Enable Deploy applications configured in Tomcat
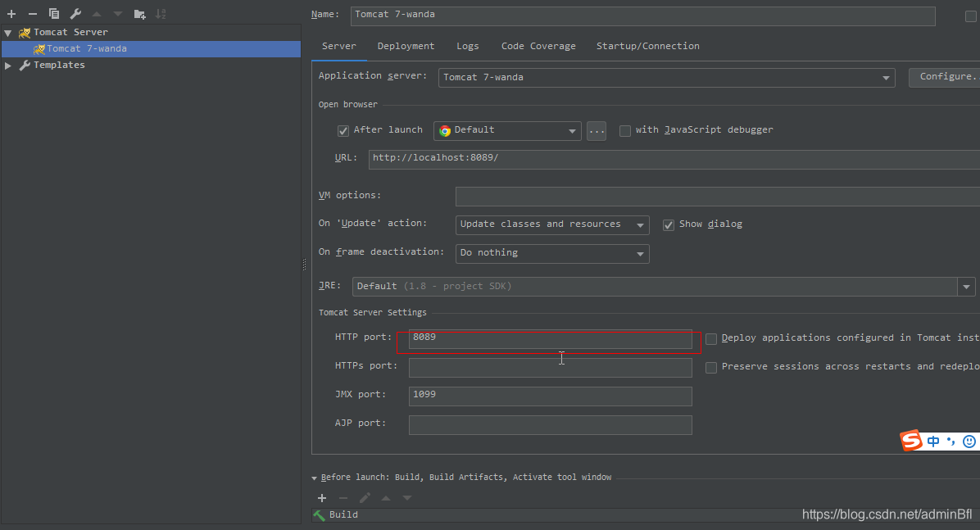 (711, 339)
